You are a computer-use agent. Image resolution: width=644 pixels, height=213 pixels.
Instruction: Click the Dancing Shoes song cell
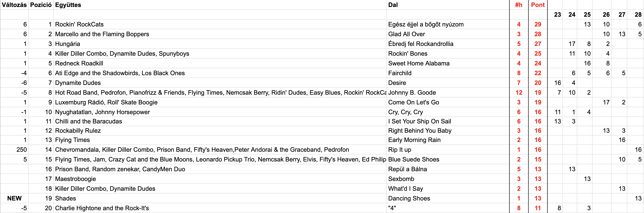click(x=409, y=198)
